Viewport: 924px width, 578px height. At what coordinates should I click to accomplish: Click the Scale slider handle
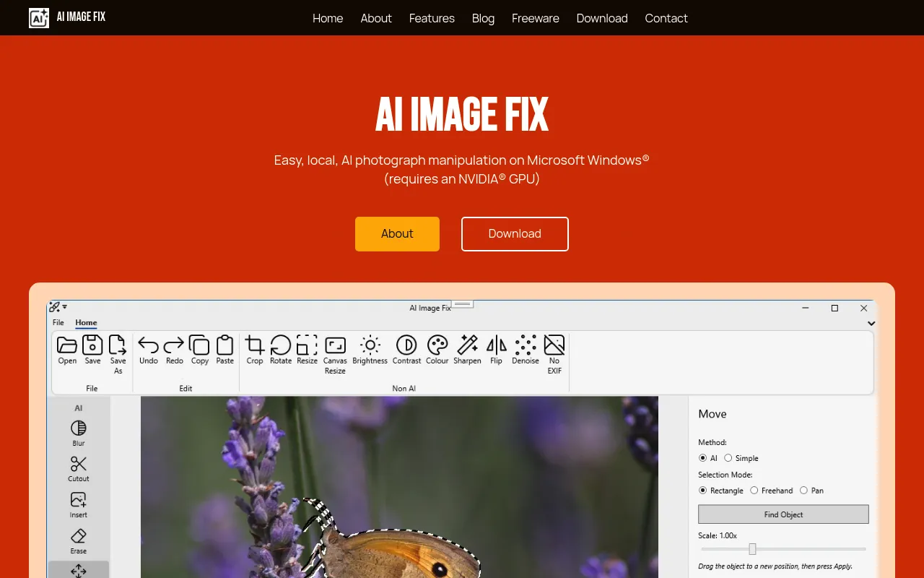pyautogui.click(x=752, y=549)
